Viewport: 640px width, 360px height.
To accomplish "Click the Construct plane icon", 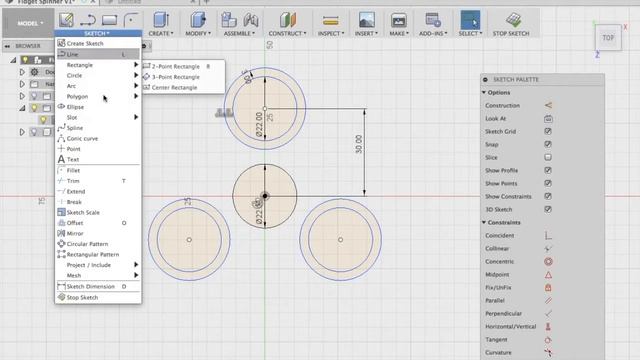I will pyautogui.click(x=287, y=20).
